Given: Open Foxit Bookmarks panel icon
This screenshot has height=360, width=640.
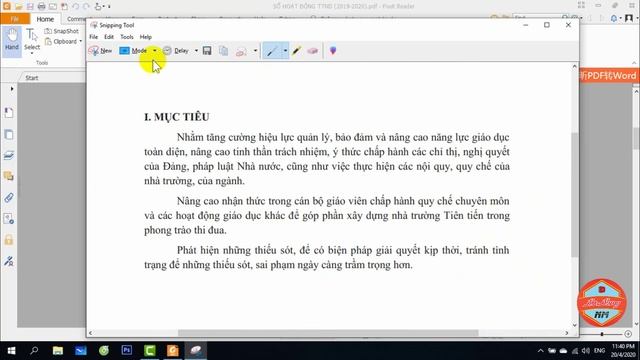Looking at the screenshot, I should click(x=9, y=112).
